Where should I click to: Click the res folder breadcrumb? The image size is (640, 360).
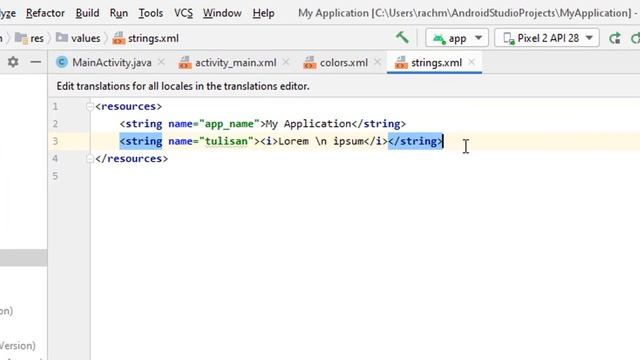point(29,38)
